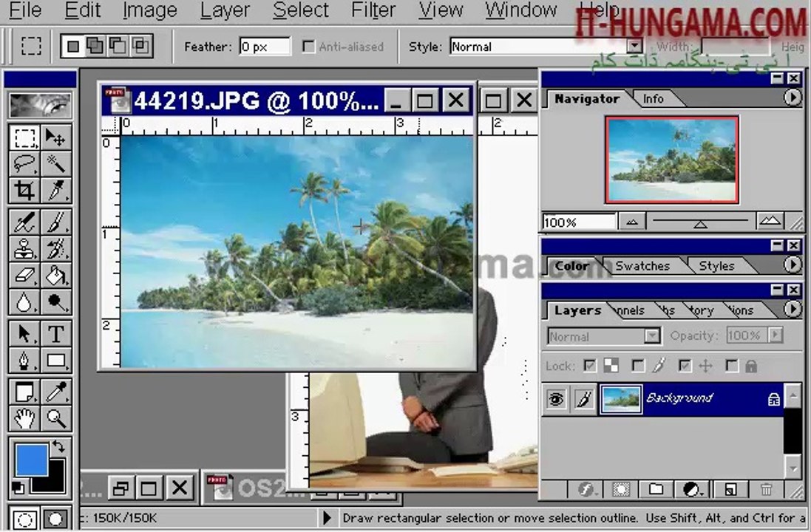The image size is (811, 532).
Task: Choose Subtract from selection mode
Action: [118, 47]
